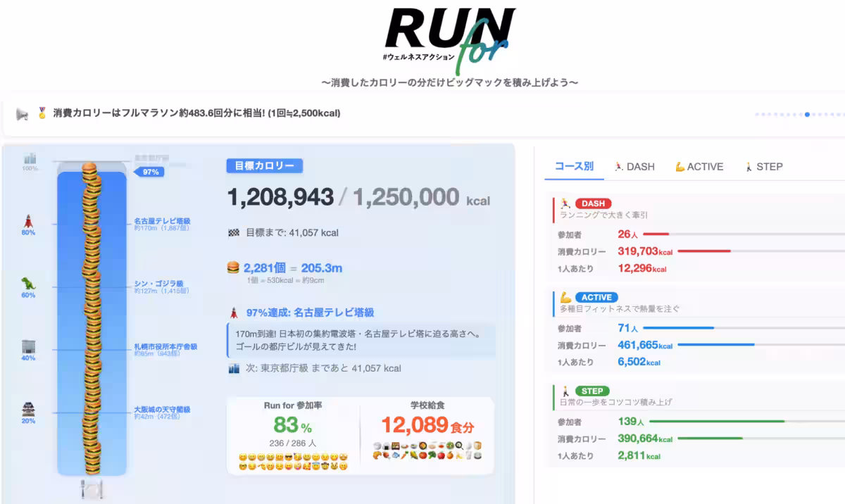Click the red DASH badge in the course card
845x504 pixels.
[x=593, y=203]
